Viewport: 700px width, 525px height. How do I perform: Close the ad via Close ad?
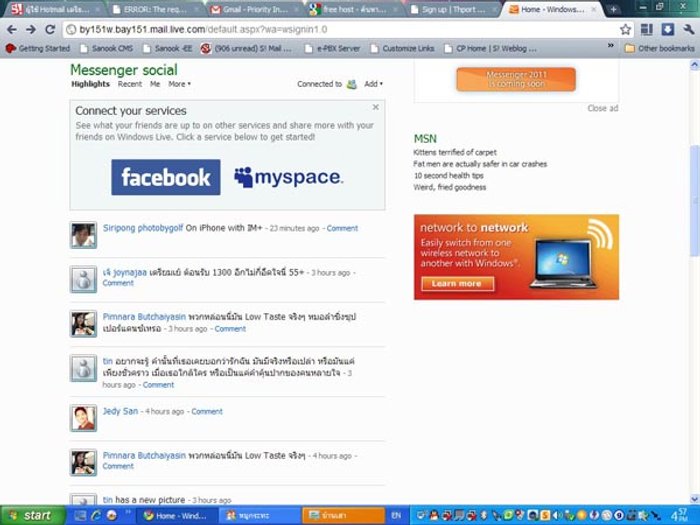click(x=603, y=108)
